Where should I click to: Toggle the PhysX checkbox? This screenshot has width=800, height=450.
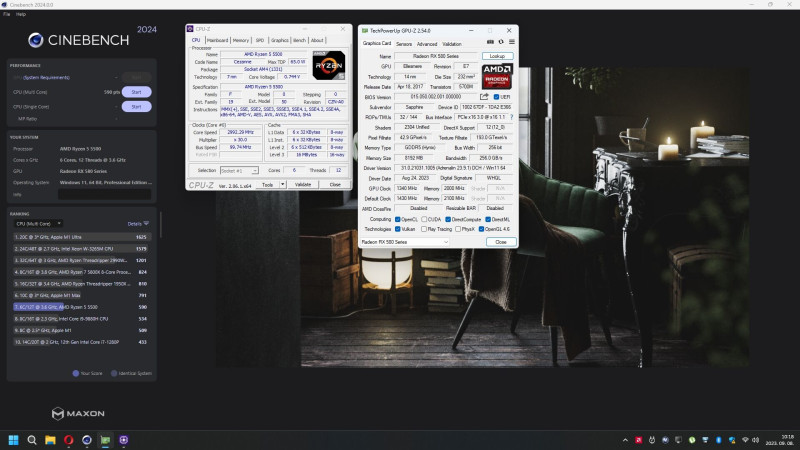pyautogui.click(x=458, y=229)
